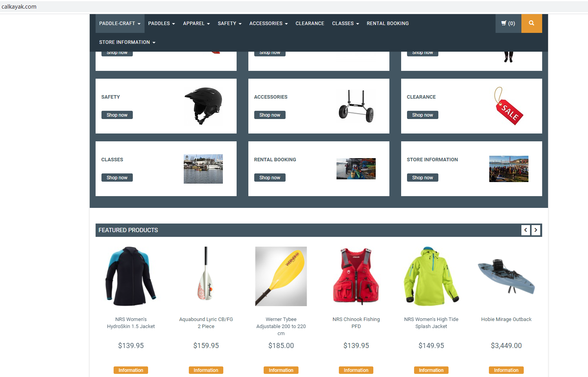Go to previous featured products arrow
Viewport: 588px width, 377px height.
pos(526,230)
